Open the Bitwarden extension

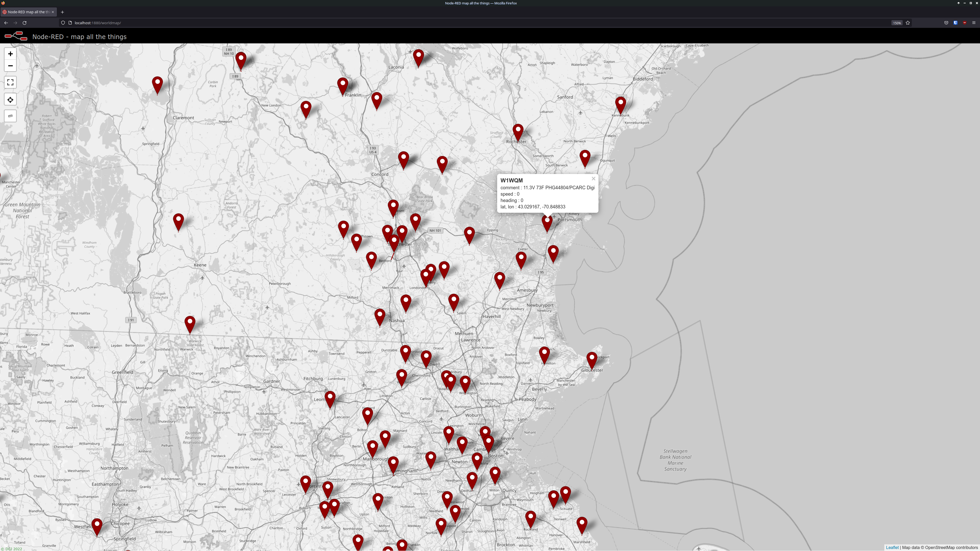tap(955, 23)
